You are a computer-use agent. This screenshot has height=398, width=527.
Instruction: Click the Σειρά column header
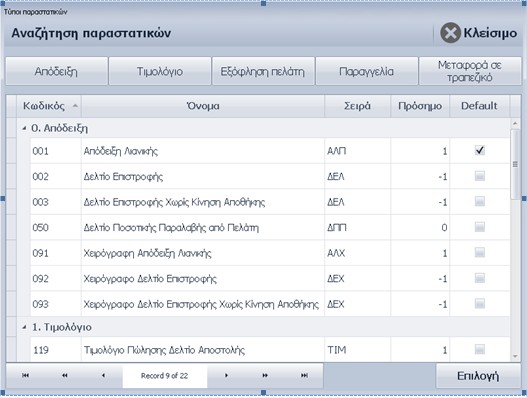tap(357, 106)
